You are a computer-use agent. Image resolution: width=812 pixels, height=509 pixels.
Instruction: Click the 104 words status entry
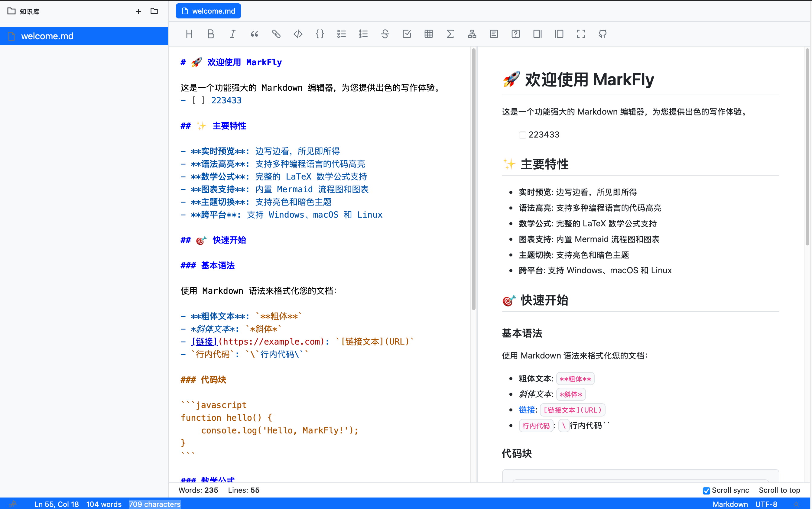coord(104,504)
